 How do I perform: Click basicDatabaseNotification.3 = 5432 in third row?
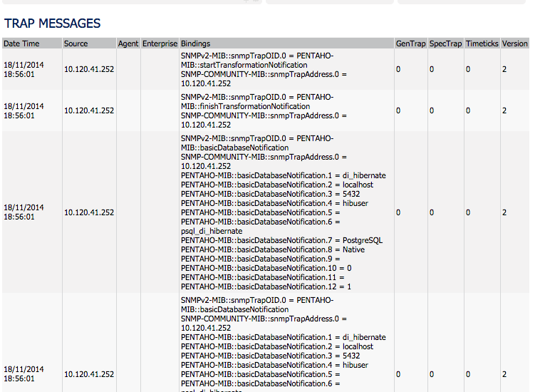(271, 194)
